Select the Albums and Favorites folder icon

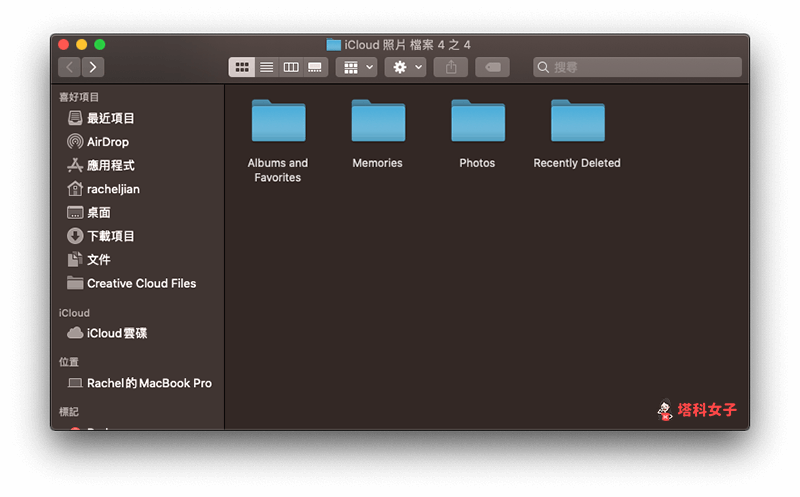[x=279, y=120]
